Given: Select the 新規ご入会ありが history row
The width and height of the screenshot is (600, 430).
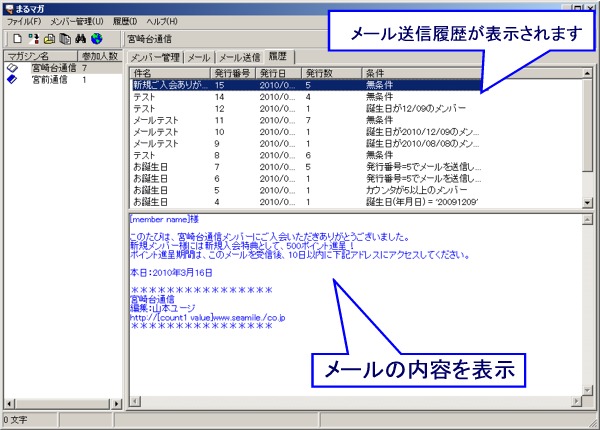Looking at the screenshot, I should (x=168, y=86).
